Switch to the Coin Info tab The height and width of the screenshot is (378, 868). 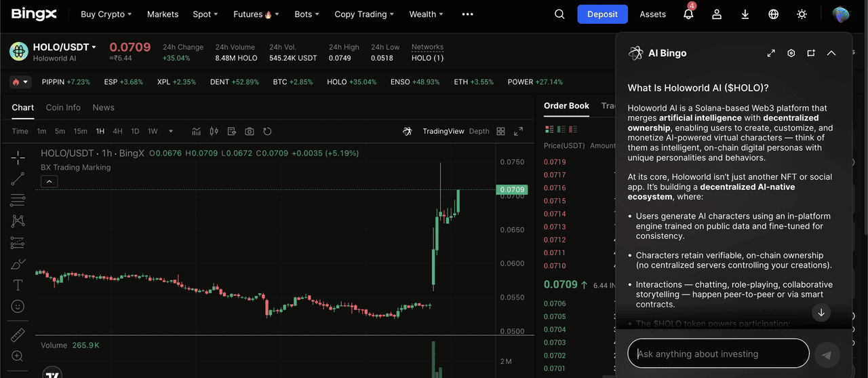[x=63, y=107]
